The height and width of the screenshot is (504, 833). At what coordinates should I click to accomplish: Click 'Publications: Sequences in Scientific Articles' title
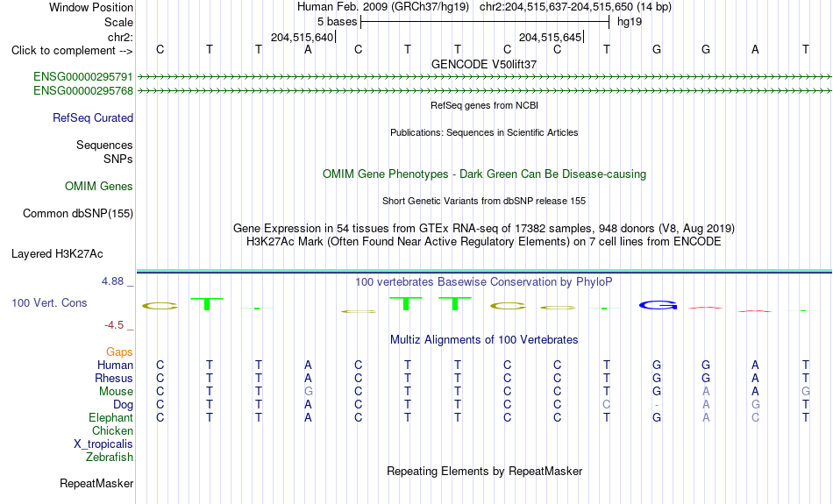pos(484,132)
